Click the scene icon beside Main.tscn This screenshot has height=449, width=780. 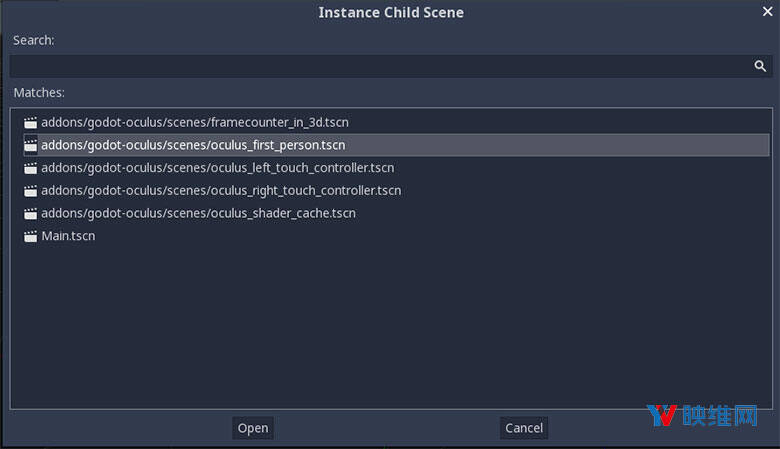[x=31, y=237]
